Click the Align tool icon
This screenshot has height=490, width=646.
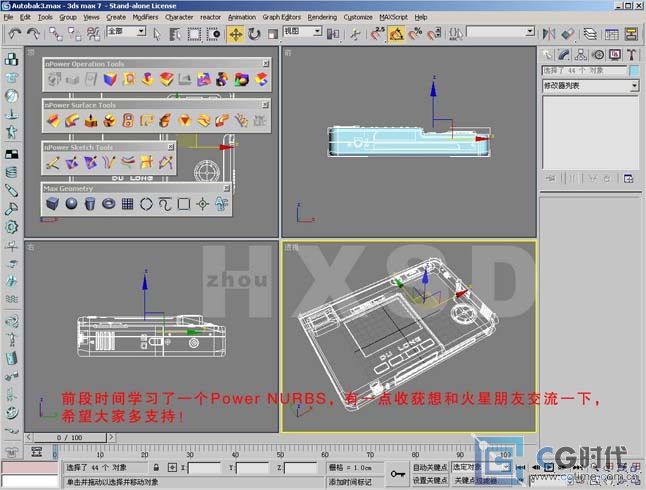(568, 34)
